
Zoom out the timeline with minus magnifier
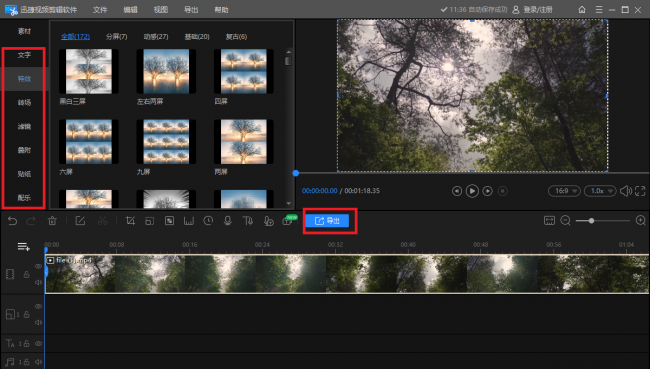(565, 221)
